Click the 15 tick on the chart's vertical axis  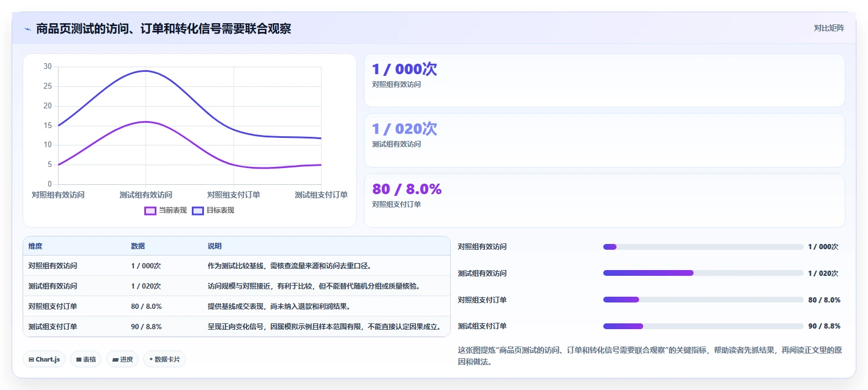tap(48, 125)
